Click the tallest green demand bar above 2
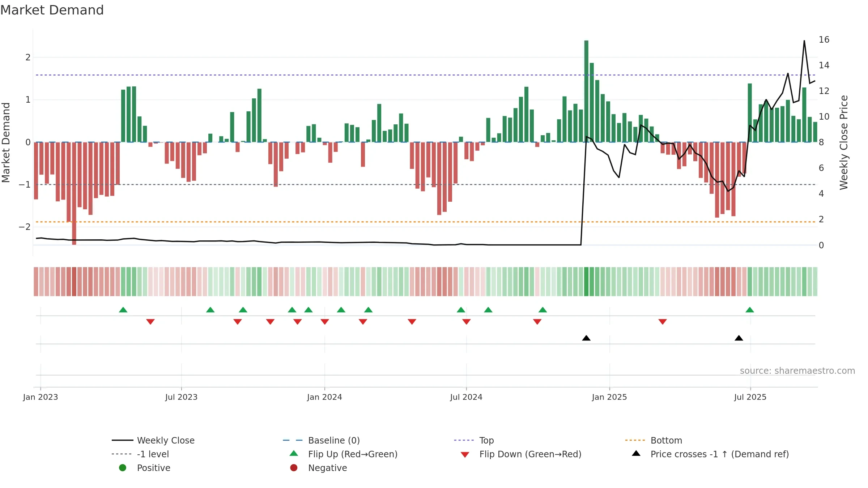868x488 pixels. pyautogui.click(x=586, y=91)
